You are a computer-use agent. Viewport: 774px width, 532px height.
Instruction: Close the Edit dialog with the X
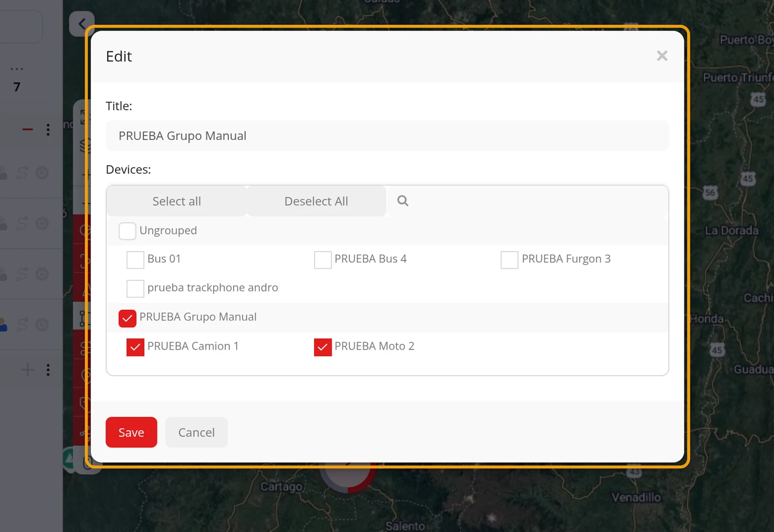pyautogui.click(x=662, y=56)
